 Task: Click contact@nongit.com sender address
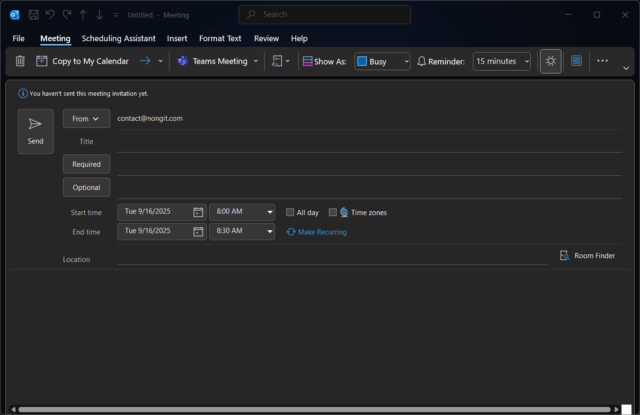coord(150,118)
